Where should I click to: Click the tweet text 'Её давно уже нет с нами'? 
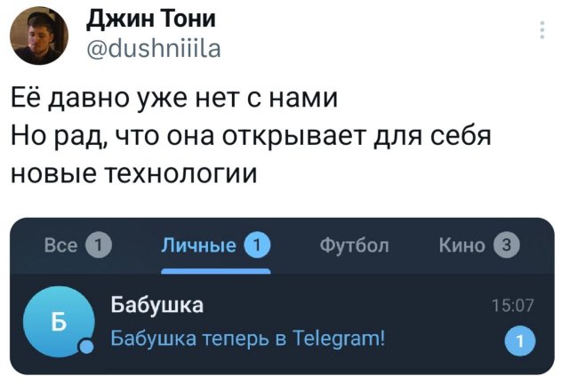tap(177, 98)
